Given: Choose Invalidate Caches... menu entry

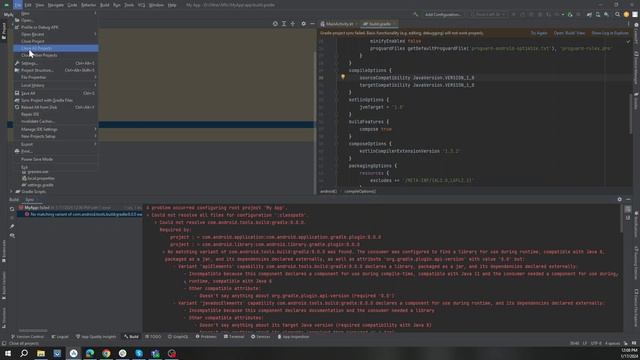Looking at the screenshot, I should (56, 121).
